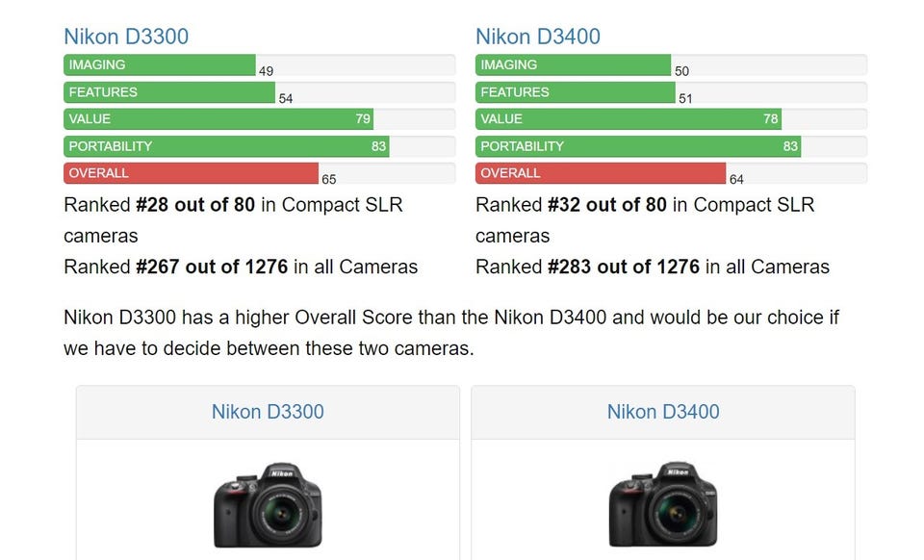Click the D3300 Imaging score bar

160,64
